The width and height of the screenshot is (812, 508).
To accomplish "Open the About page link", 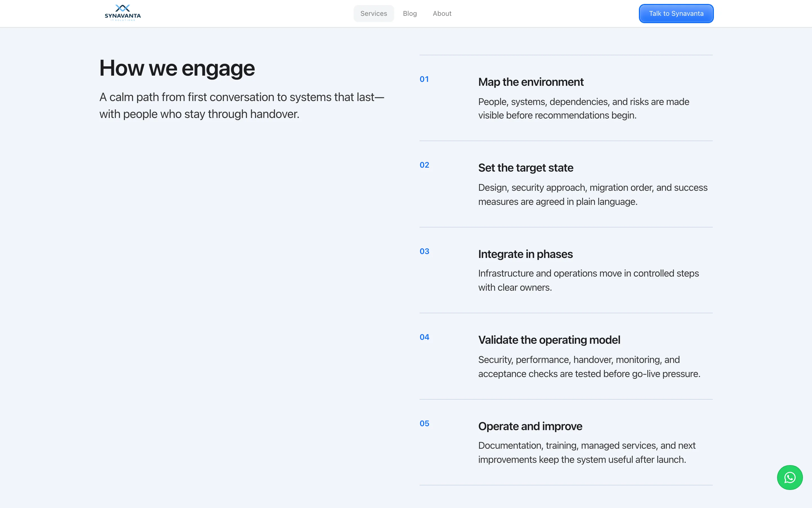I will pos(442,14).
